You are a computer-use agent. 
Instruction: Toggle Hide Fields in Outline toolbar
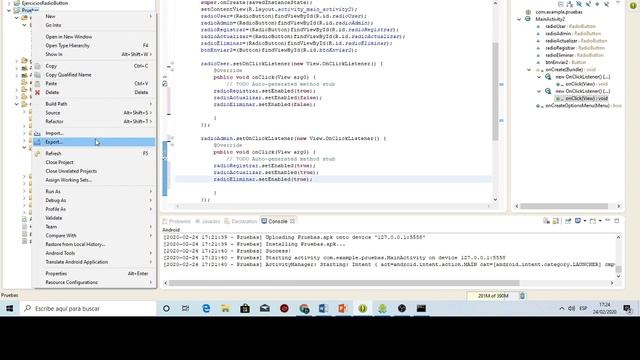click(x=579, y=4)
